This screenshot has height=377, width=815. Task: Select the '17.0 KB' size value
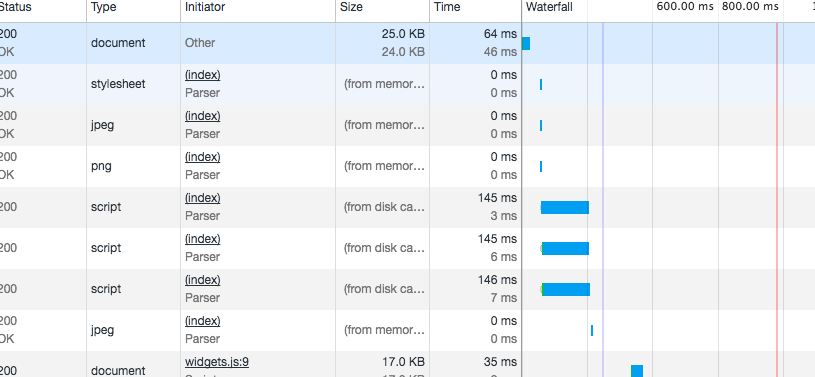pos(403,362)
